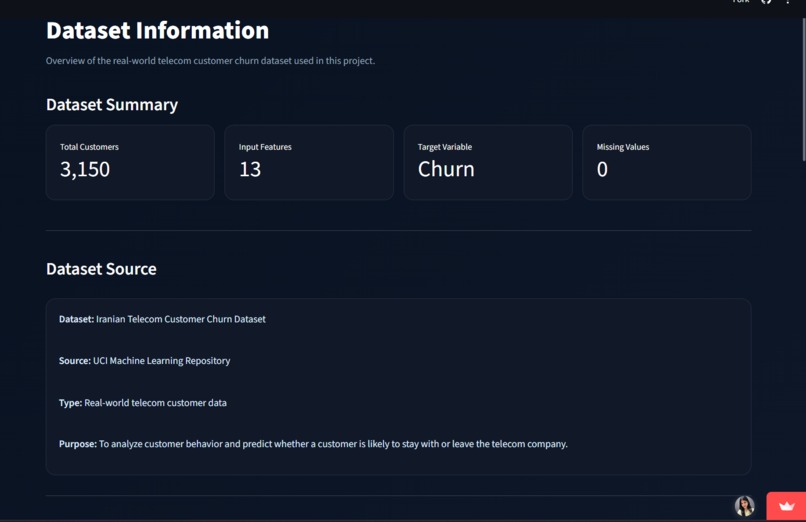Image resolution: width=806 pixels, height=522 pixels.
Task: Click the UCI Machine Learning Repository source line
Action: coord(144,361)
